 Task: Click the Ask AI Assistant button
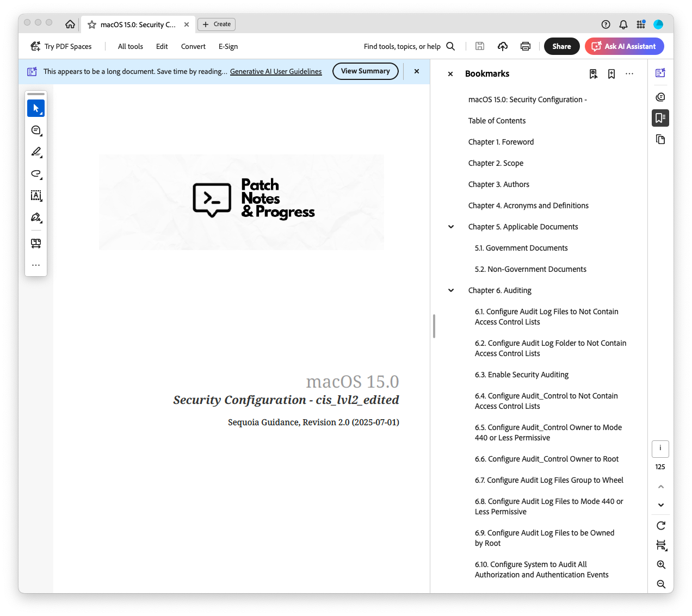pyautogui.click(x=625, y=46)
